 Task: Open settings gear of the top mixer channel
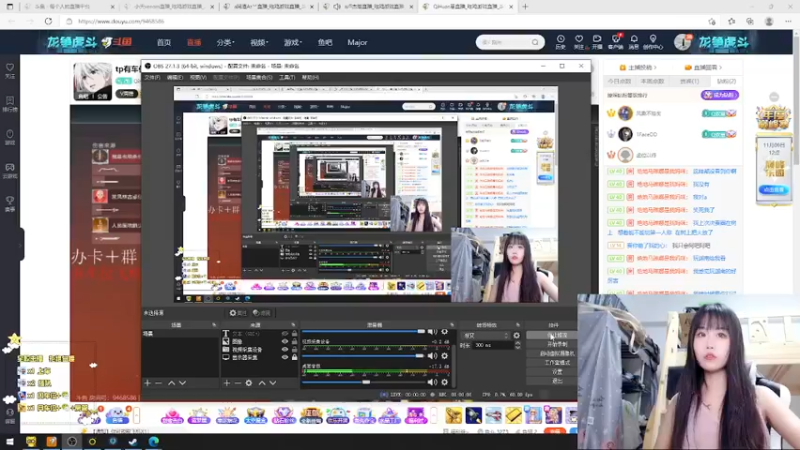tap(444, 332)
